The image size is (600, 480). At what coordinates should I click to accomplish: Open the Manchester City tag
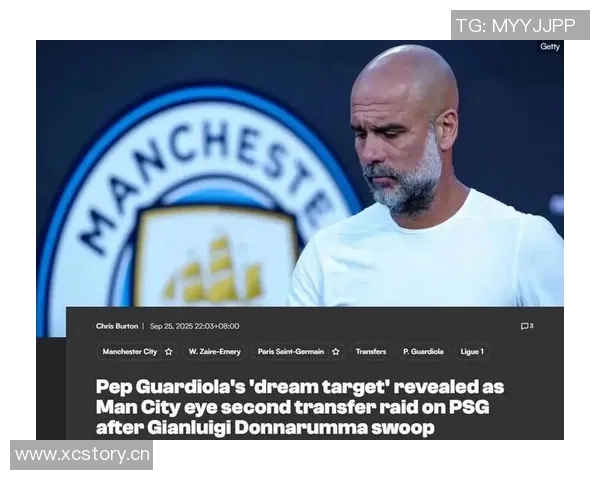pyautogui.click(x=130, y=352)
